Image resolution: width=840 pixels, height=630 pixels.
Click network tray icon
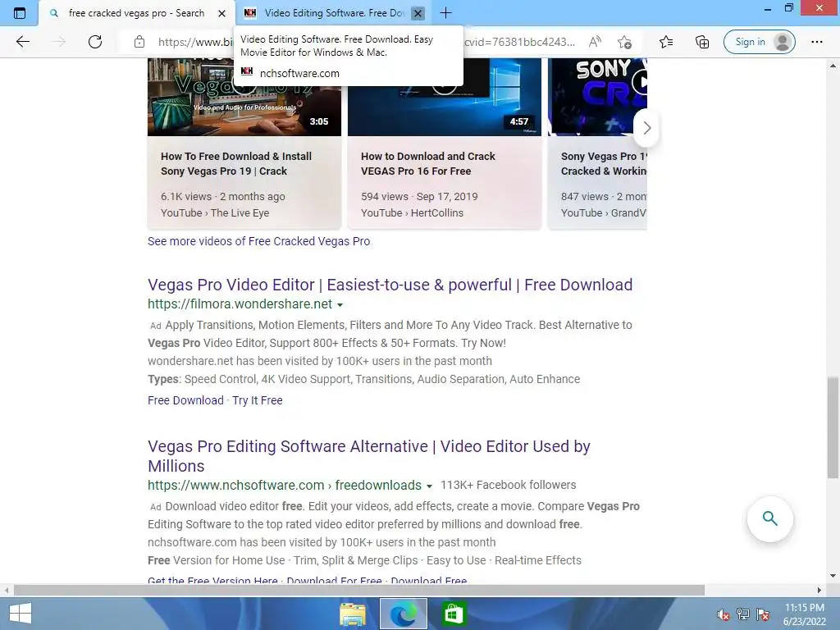click(742, 614)
